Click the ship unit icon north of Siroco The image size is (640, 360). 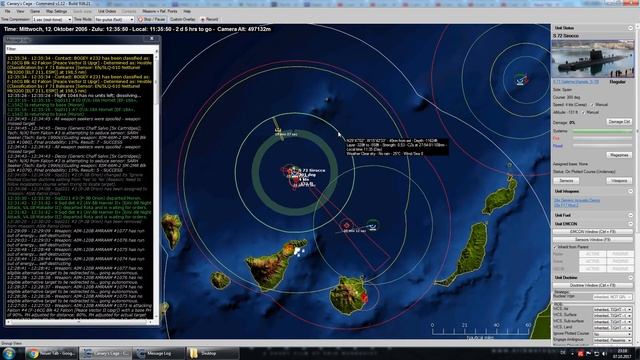[x=279, y=131]
